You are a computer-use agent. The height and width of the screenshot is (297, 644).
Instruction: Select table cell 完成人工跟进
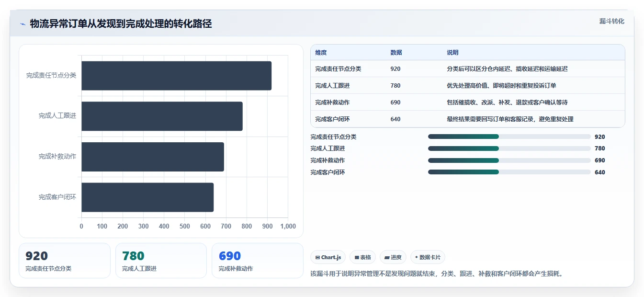(332, 86)
